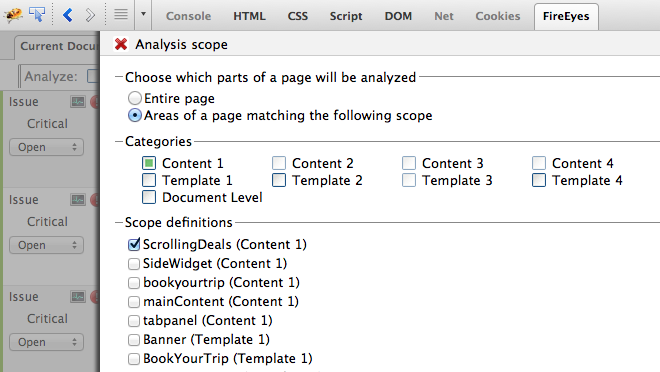Viewport: 660px width, 372px height.
Task: Check the tabpanel (Content 1) scope
Action: (x=134, y=321)
